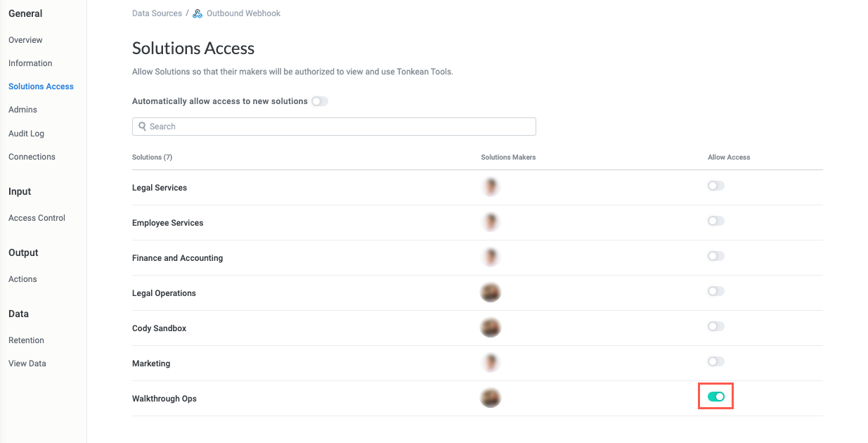Open the Legal Services maker avatar
This screenshot has height=443, width=868.
pyautogui.click(x=490, y=186)
